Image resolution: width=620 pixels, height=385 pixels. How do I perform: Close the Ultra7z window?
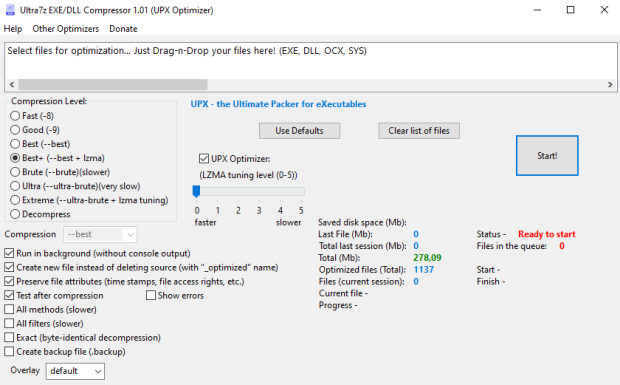[x=604, y=10]
